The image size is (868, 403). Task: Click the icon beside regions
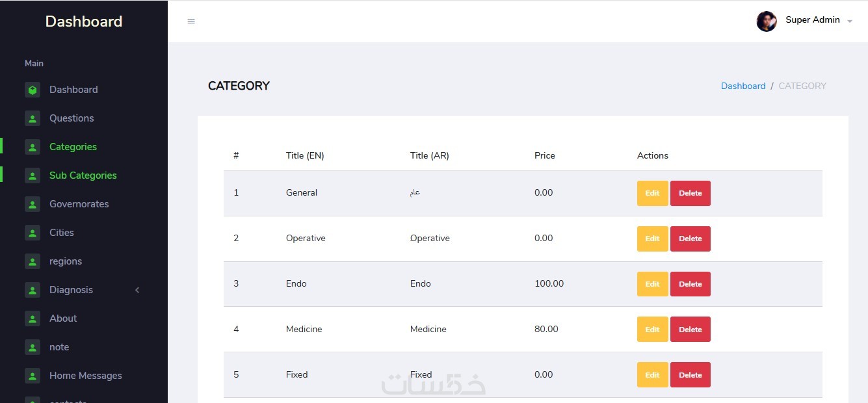(x=33, y=261)
